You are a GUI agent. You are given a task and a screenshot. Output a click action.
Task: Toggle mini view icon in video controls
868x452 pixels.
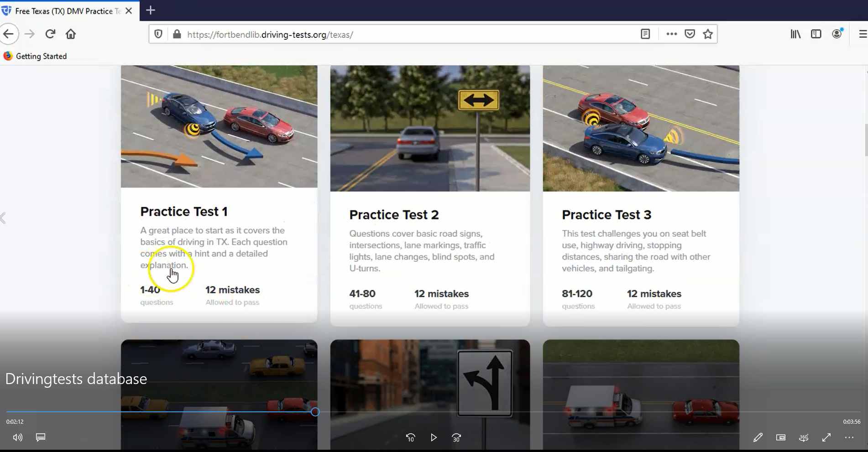[x=781, y=437]
